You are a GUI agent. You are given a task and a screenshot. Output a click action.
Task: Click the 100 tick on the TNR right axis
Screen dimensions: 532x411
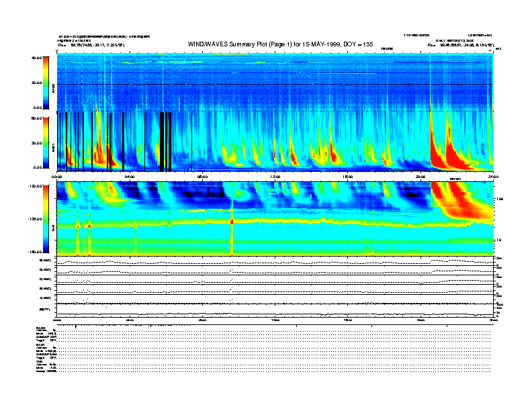[500, 199]
